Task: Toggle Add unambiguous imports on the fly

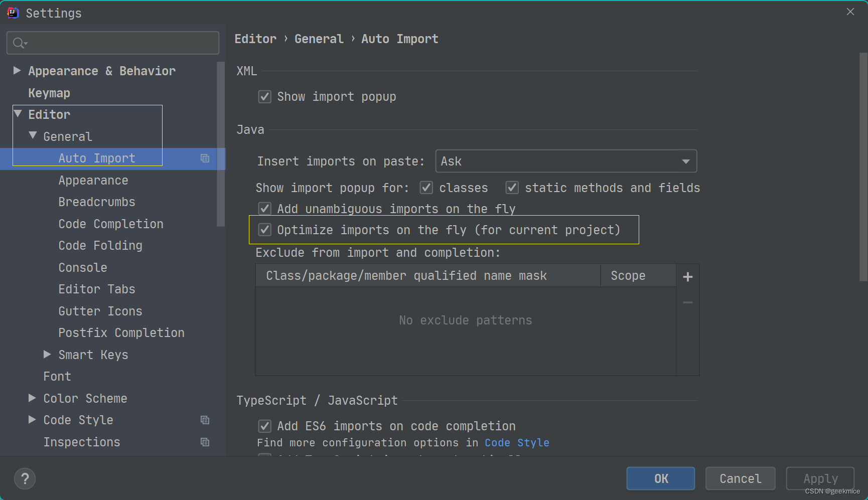Action: 264,209
